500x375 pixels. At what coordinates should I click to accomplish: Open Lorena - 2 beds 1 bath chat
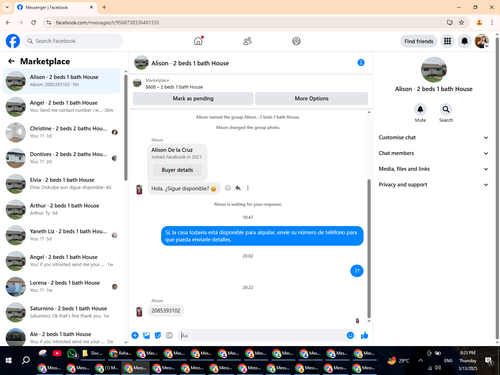(x=62, y=286)
